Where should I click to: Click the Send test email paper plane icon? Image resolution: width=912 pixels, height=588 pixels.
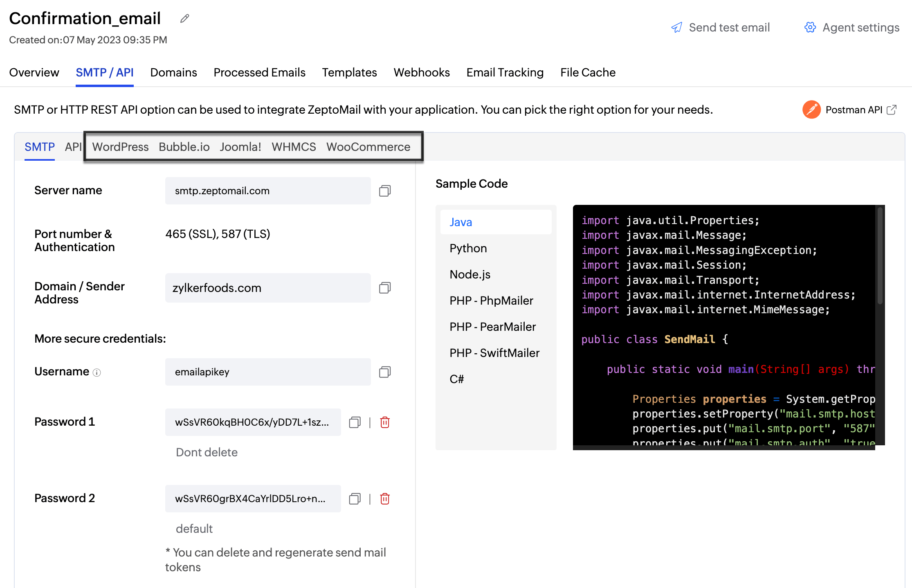point(677,27)
